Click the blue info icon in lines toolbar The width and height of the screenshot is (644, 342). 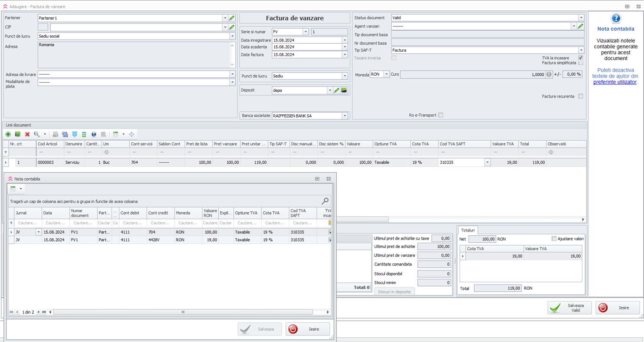[94, 135]
